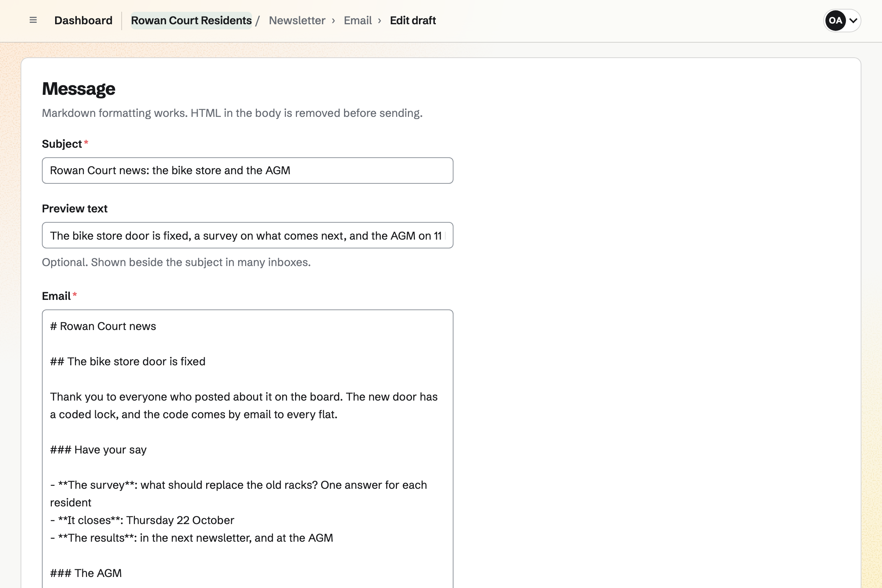
Task: Open the OA account avatar
Action: [835, 21]
